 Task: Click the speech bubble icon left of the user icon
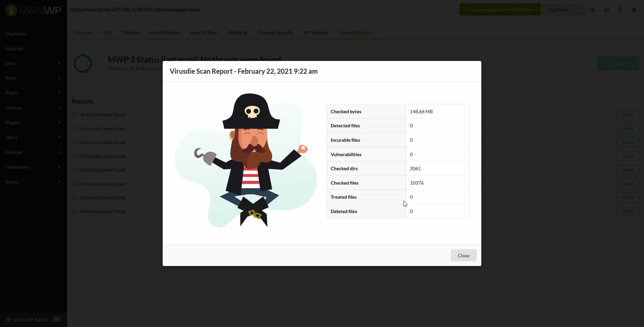(620, 10)
